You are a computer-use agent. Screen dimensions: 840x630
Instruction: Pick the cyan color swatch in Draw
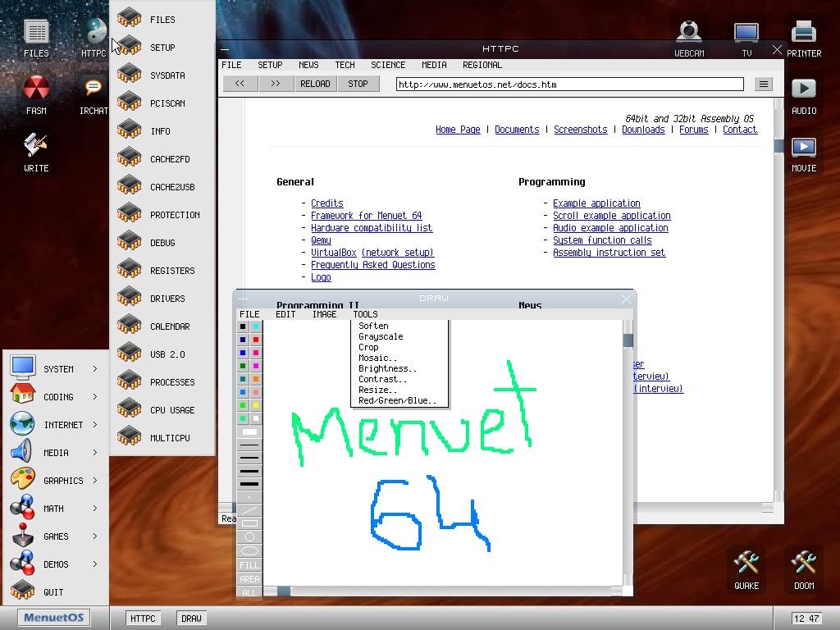pos(256,326)
